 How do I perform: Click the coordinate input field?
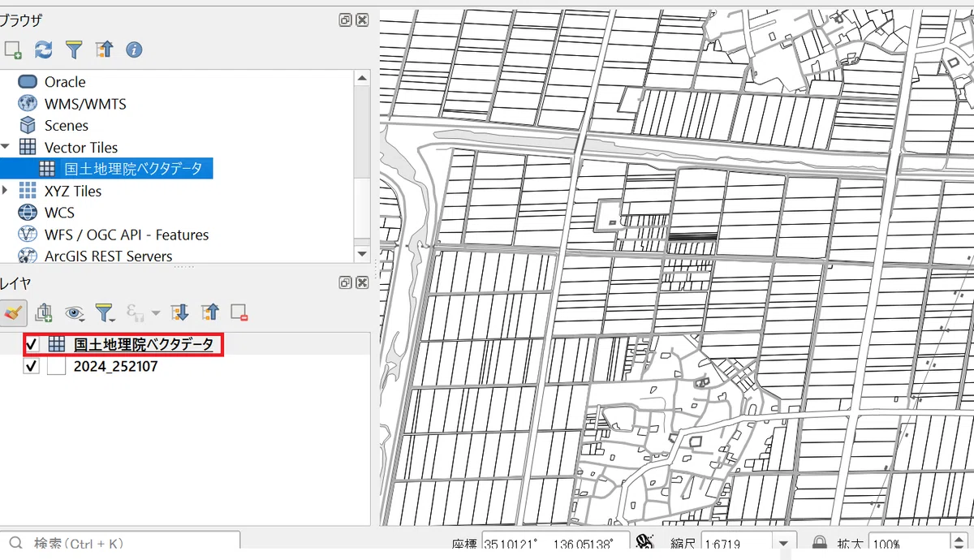tap(556, 544)
